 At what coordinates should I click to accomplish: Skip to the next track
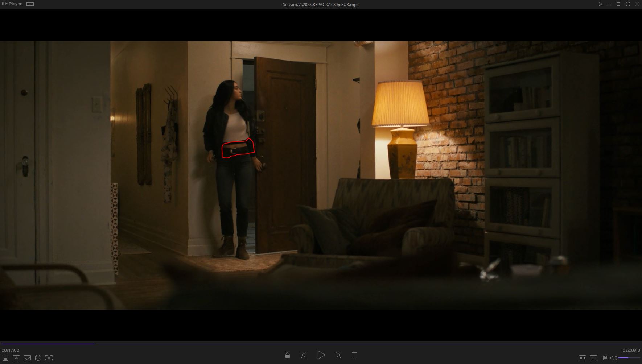[338, 355]
